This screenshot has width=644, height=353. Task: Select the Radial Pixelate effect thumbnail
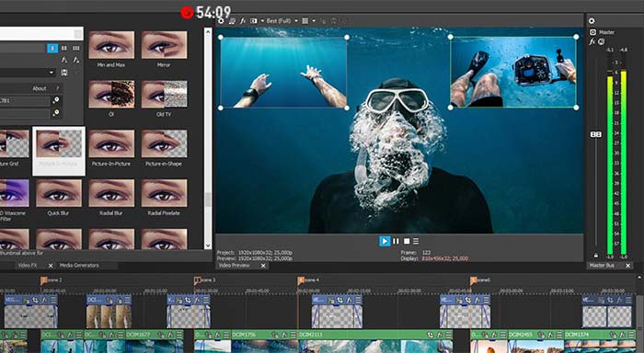pos(164,193)
